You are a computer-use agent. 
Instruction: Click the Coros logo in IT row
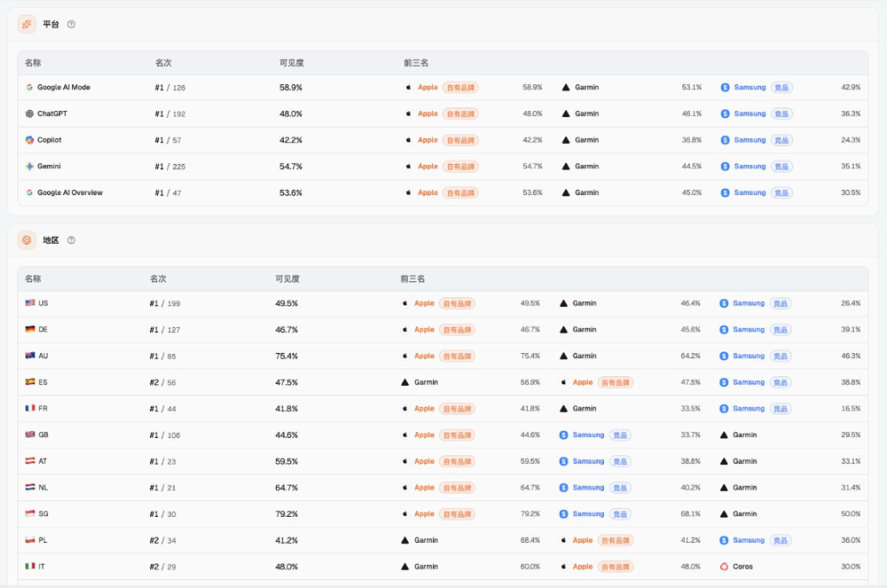pyautogui.click(x=724, y=566)
